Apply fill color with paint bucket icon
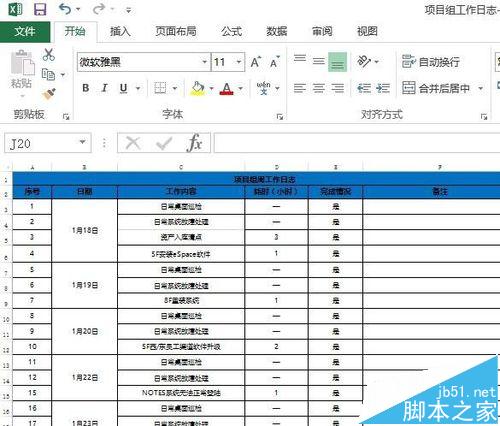 (197, 88)
